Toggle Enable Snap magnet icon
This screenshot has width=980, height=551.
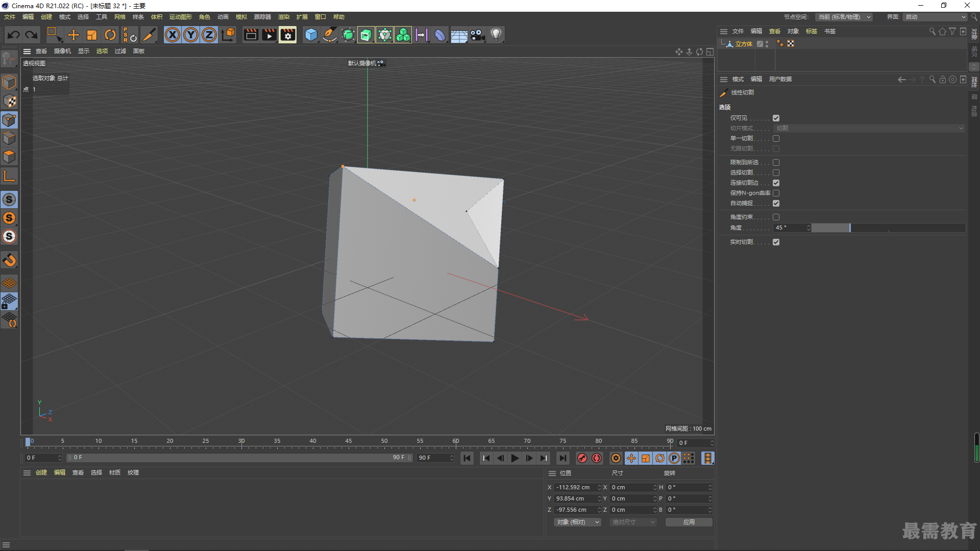click(9, 260)
